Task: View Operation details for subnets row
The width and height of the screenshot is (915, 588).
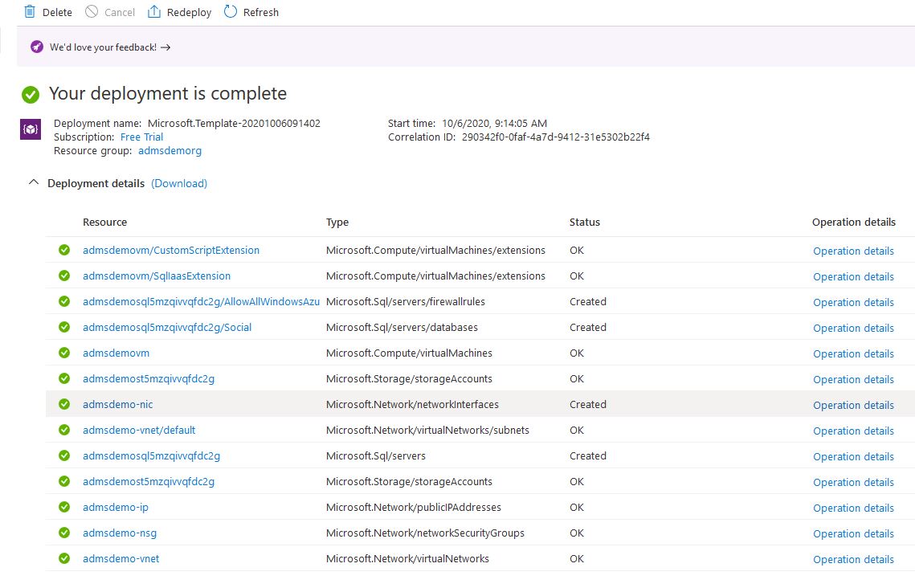Action: coord(853,431)
